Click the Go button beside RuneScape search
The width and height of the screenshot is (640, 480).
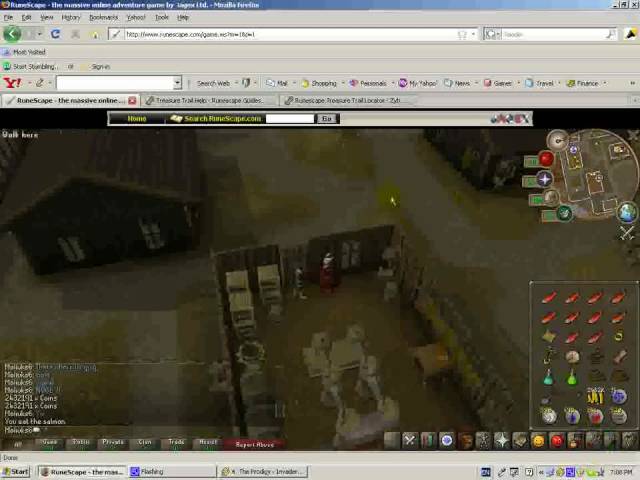pyautogui.click(x=327, y=119)
